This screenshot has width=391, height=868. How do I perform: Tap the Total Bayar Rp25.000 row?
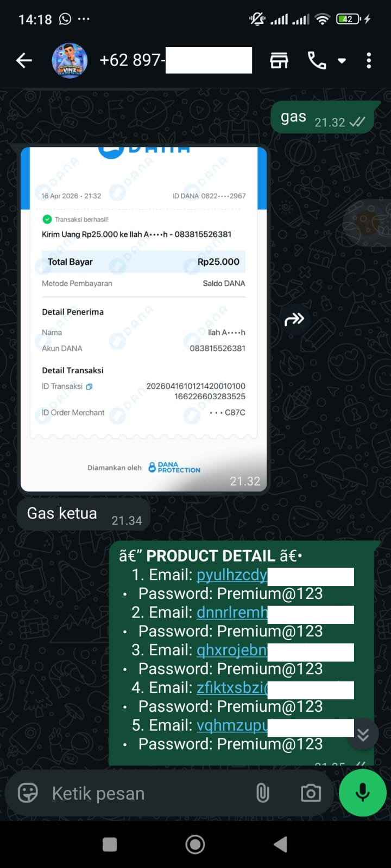[x=143, y=261]
